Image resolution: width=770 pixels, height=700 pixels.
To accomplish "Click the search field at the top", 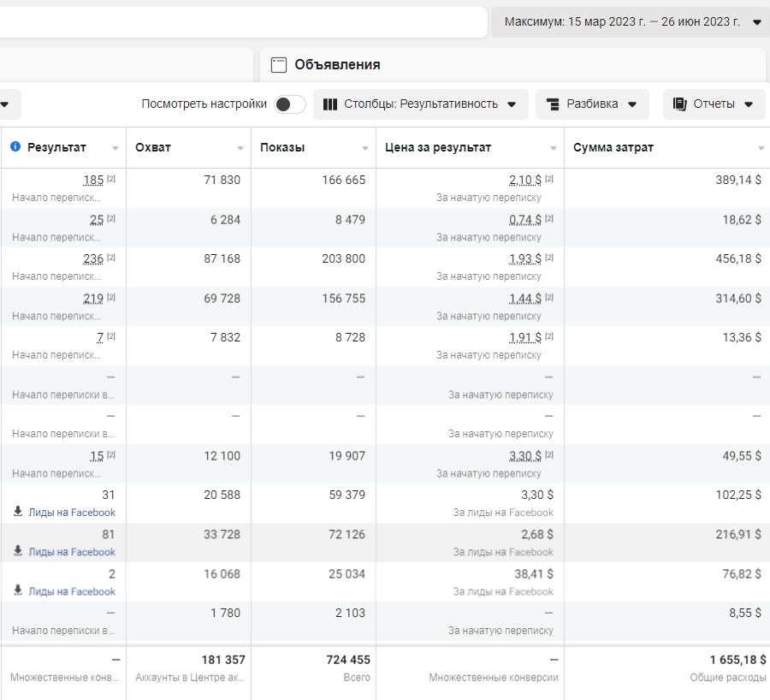I will click(240, 22).
